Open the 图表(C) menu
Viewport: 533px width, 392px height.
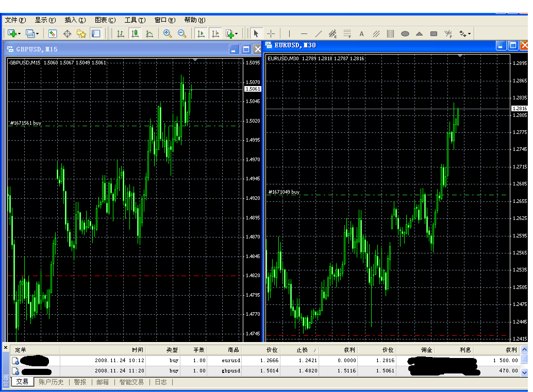[105, 20]
